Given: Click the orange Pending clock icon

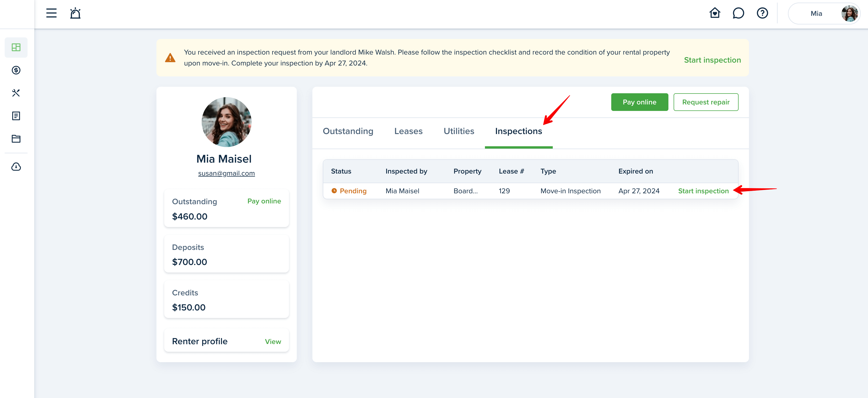Looking at the screenshot, I should click(x=334, y=191).
